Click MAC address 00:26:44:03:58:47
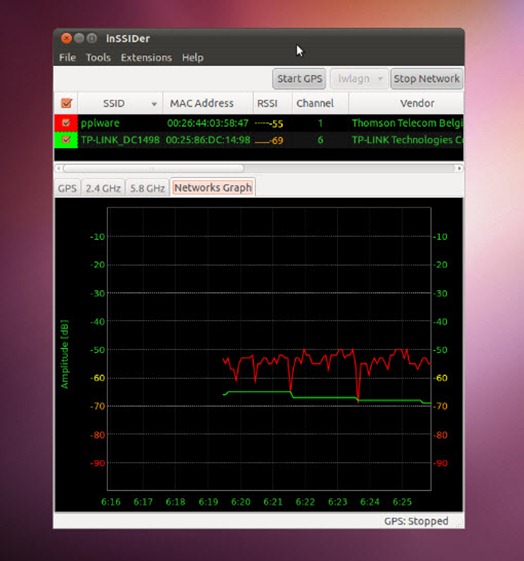The height and width of the screenshot is (561, 524). click(x=208, y=123)
